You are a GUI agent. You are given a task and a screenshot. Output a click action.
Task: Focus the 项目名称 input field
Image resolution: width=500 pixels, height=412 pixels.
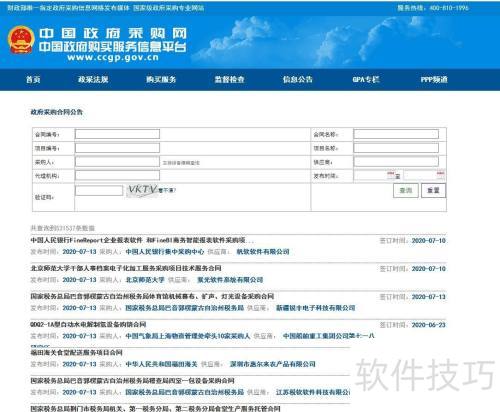396,148
